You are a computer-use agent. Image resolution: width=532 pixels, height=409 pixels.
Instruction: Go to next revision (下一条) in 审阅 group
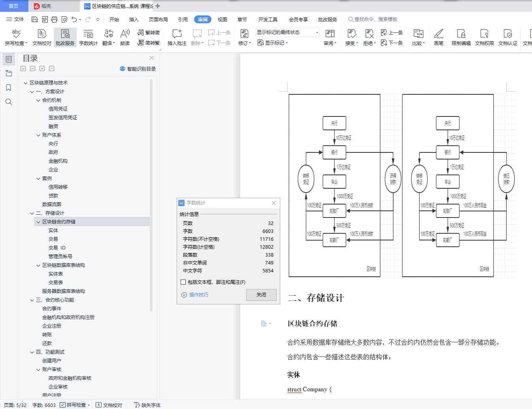click(392, 43)
